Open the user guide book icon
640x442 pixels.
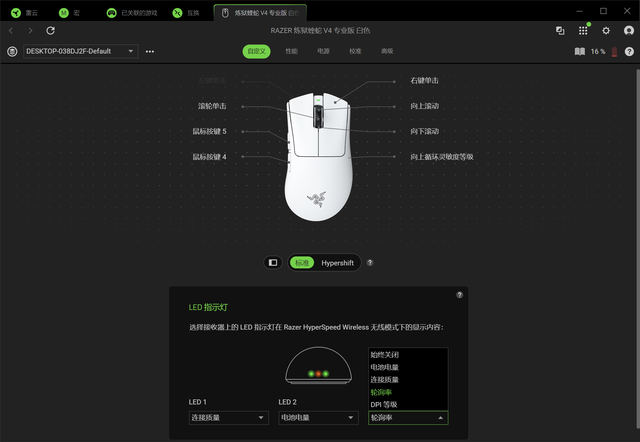pos(580,51)
